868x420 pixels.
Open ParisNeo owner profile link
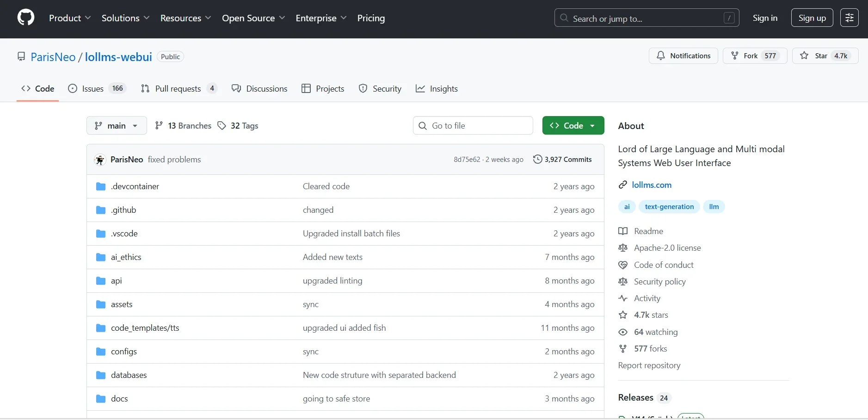click(53, 57)
